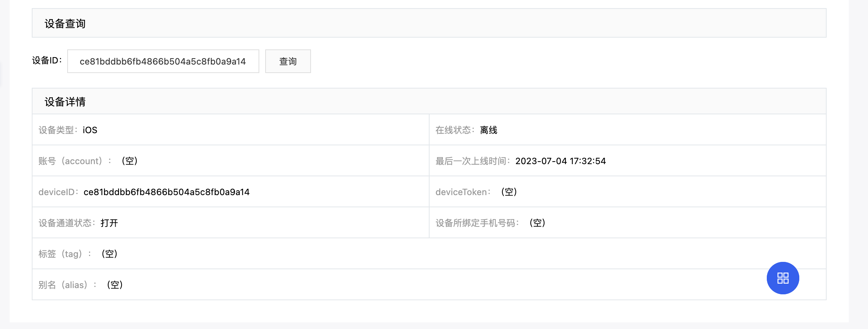868x329 pixels.
Task: Click the empty deviceToken value
Action: click(x=509, y=192)
